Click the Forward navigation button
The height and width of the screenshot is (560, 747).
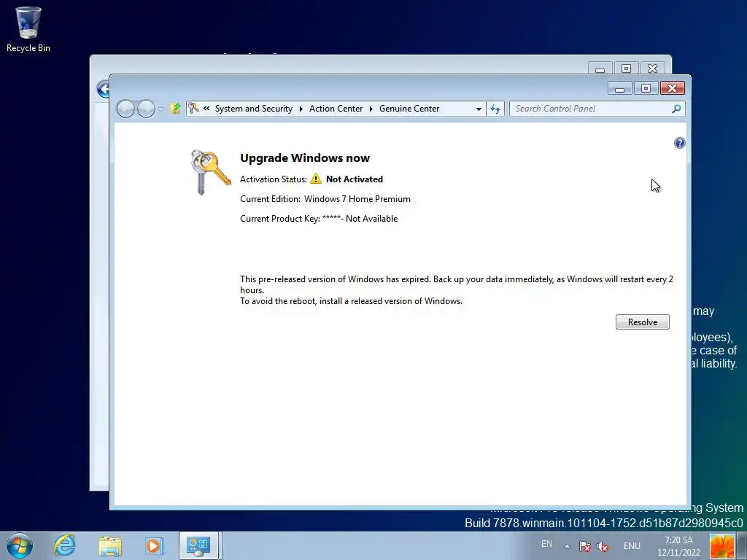(146, 109)
